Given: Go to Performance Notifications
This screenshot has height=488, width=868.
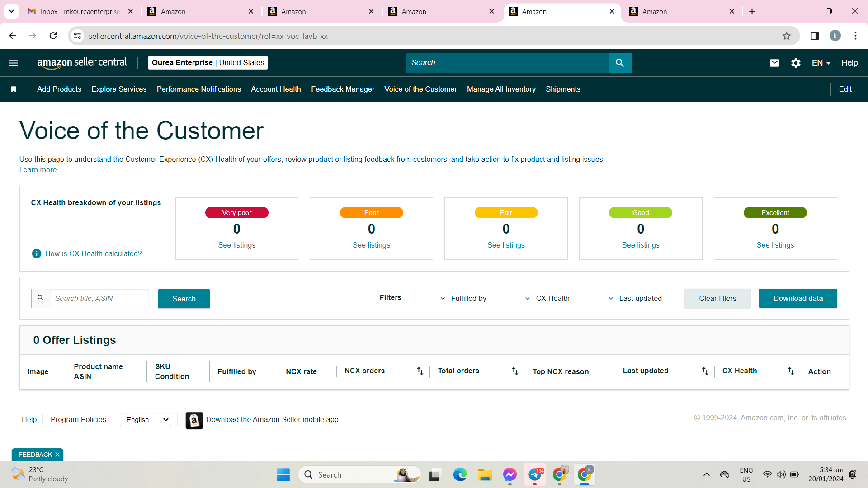Looking at the screenshot, I should (199, 89).
